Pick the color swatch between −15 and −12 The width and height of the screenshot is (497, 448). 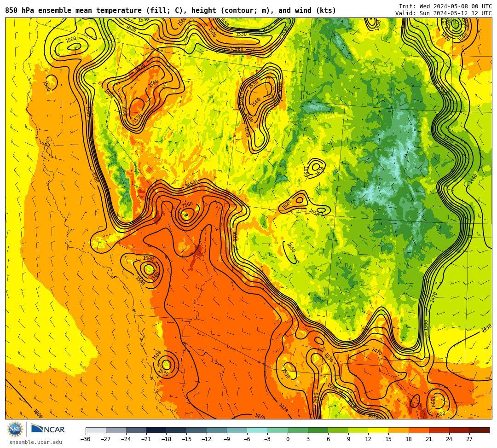197,430
